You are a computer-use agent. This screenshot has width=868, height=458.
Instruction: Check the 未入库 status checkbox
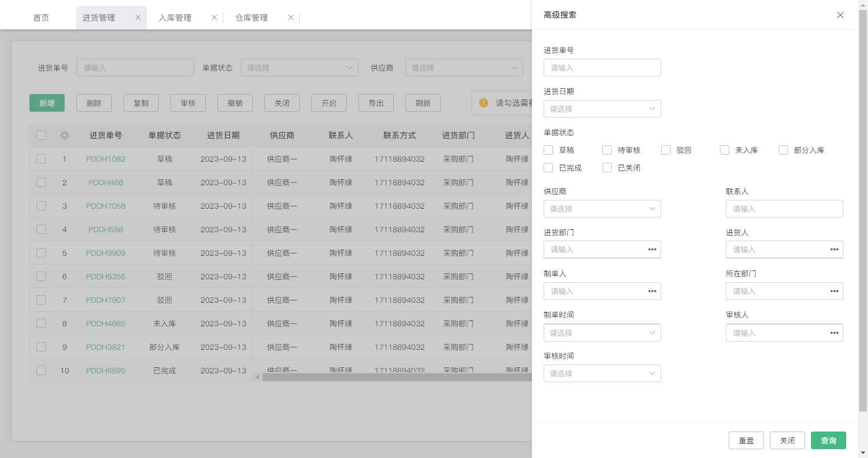pos(725,150)
